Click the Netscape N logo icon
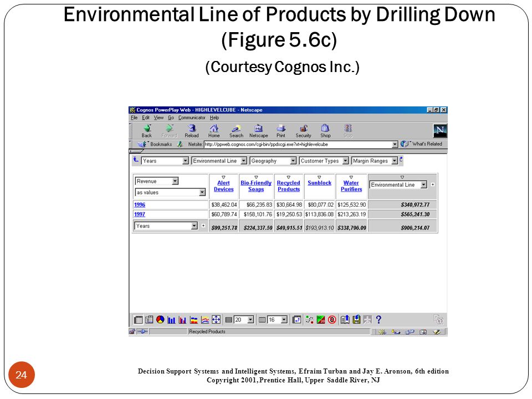This screenshot has width=532, height=399. 440,131
